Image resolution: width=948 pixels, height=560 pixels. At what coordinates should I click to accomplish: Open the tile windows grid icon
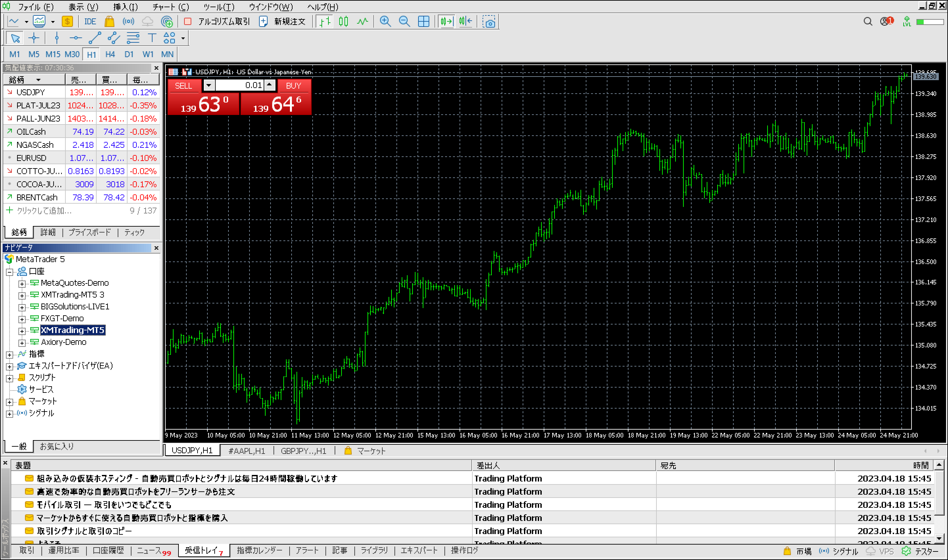(424, 21)
